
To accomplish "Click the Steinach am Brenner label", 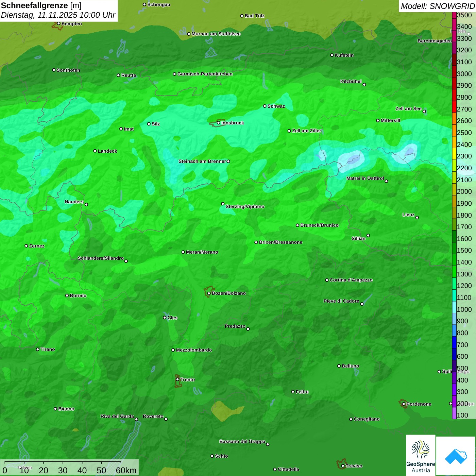I will click(x=202, y=161).
